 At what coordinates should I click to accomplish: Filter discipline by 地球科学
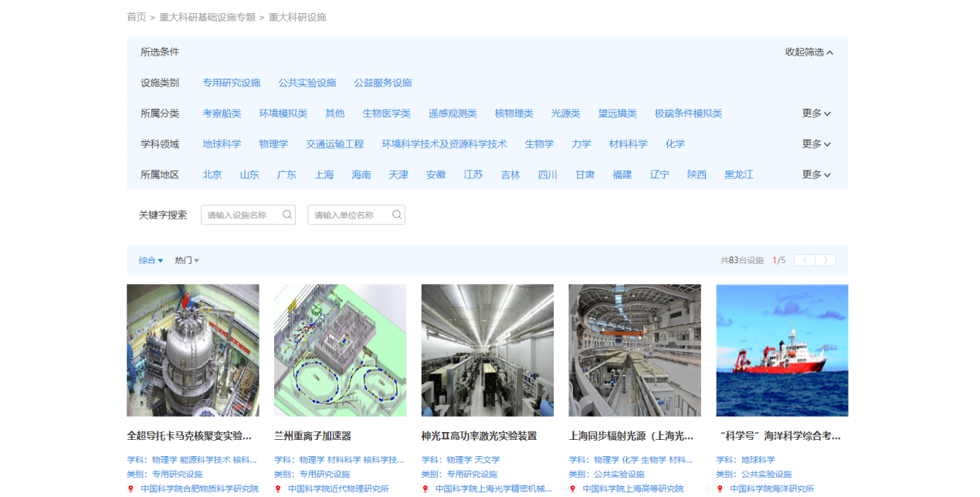point(222,144)
